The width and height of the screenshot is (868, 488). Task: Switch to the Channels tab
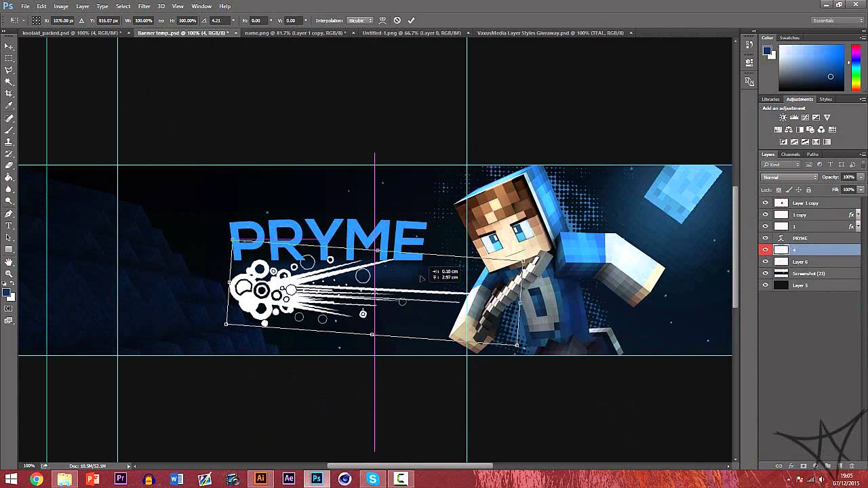(790, 155)
